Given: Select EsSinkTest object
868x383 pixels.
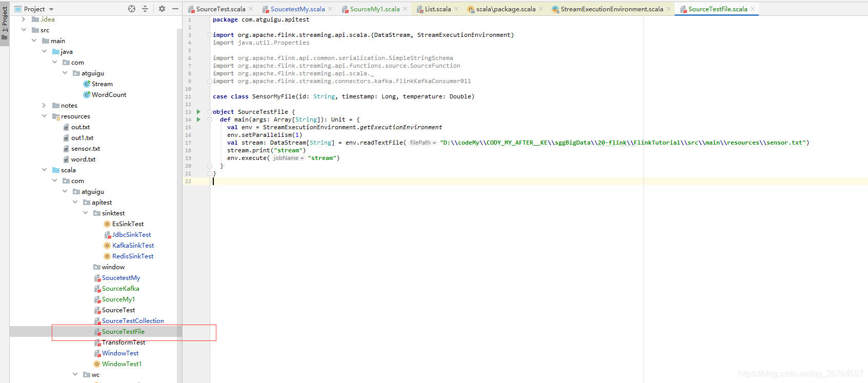Looking at the screenshot, I should pyautogui.click(x=128, y=224).
